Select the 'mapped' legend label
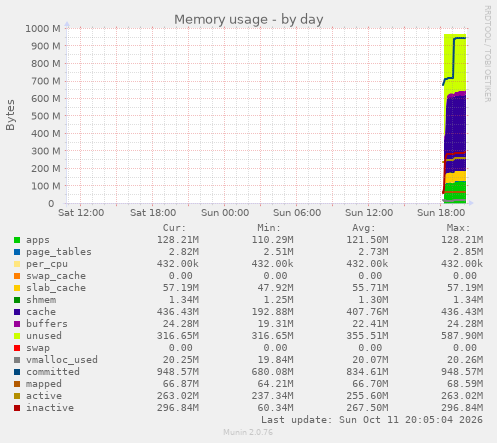The image size is (497, 443). coord(44,384)
